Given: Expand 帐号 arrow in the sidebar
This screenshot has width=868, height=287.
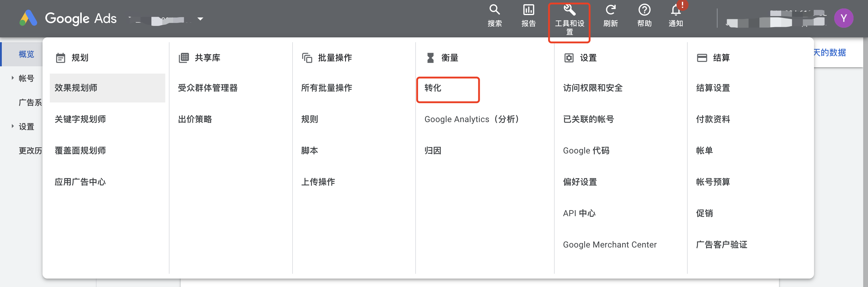Looking at the screenshot, I should click(12, 78).
